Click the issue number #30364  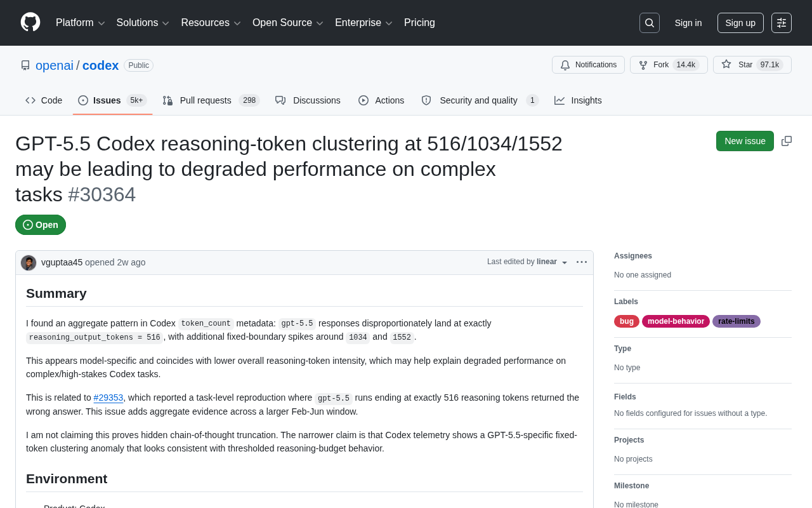coord(102,194)
